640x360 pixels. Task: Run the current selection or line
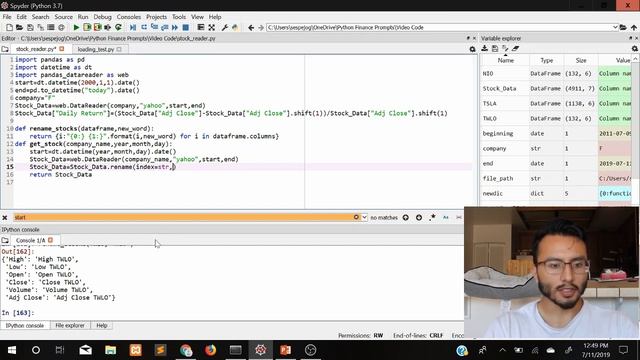[107, 27]
